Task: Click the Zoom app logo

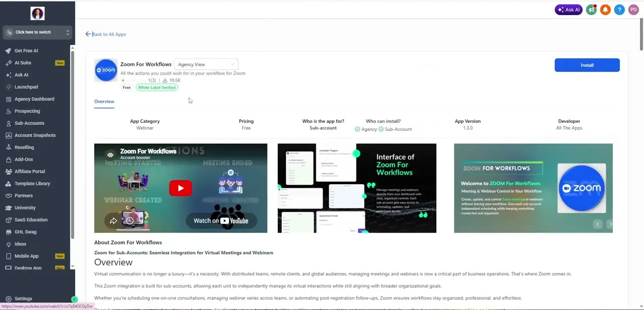Action: [x=106, y=70]
